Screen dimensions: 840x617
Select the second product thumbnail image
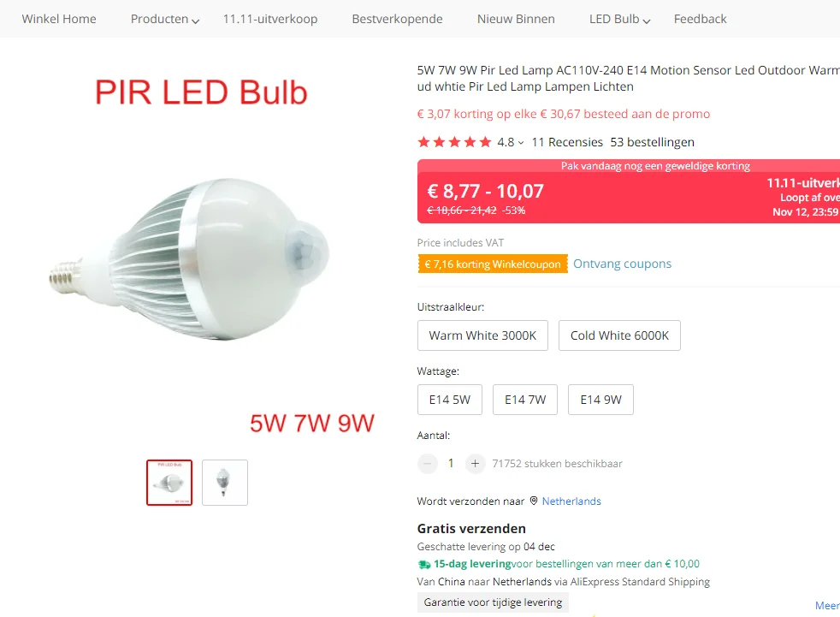[x=225, y=483]
